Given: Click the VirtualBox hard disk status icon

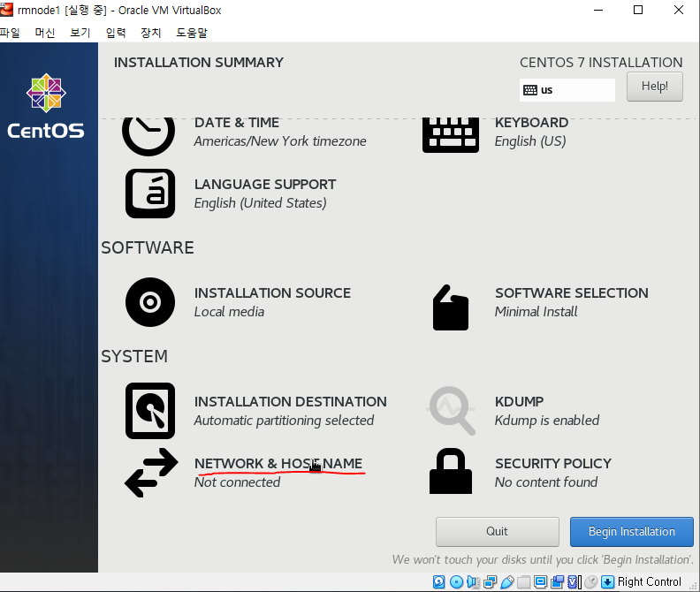Looking at the screenshot, I should [x=439, y=581].
